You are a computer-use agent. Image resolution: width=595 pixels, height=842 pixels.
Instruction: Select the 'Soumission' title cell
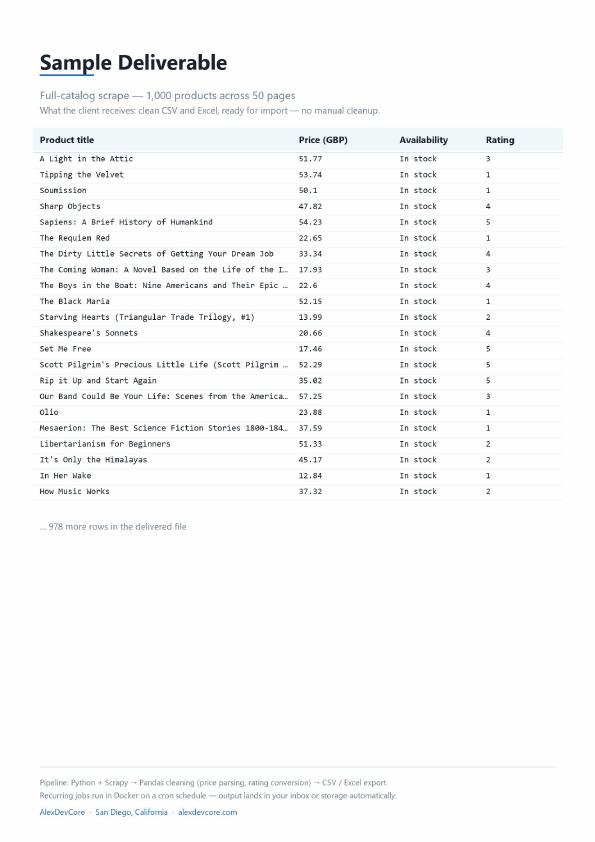pyautogui.click(x=63, y=191)
